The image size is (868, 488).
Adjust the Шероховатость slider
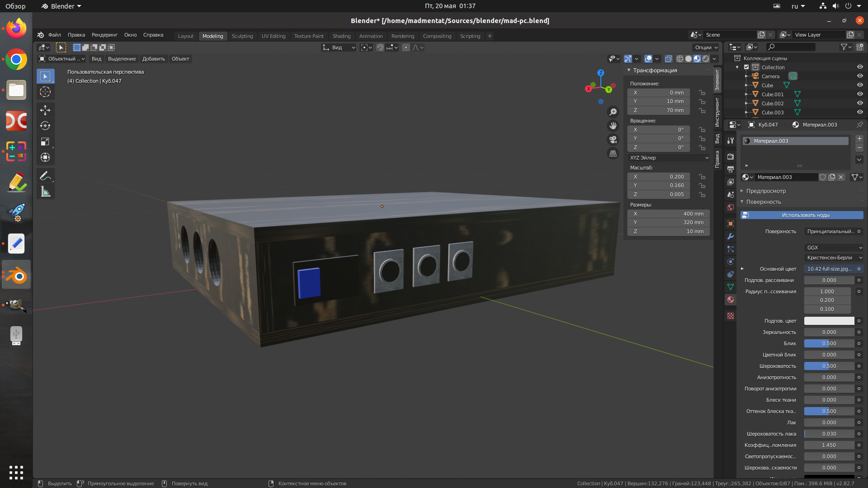point(829,366)
